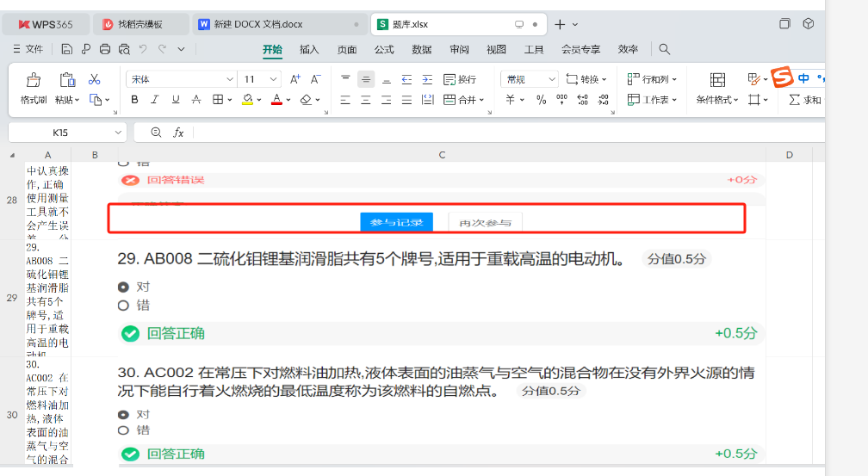Image resolution: width=868 pixels, height=476 pixels.
Task: Decrease font size with A- icon
Action: (x=315, y=79)
